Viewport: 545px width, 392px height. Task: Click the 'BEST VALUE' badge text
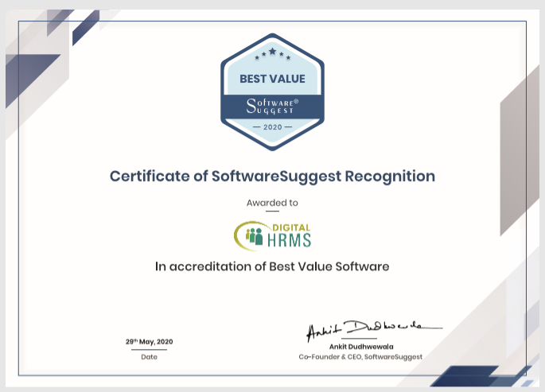pos(272,79)
